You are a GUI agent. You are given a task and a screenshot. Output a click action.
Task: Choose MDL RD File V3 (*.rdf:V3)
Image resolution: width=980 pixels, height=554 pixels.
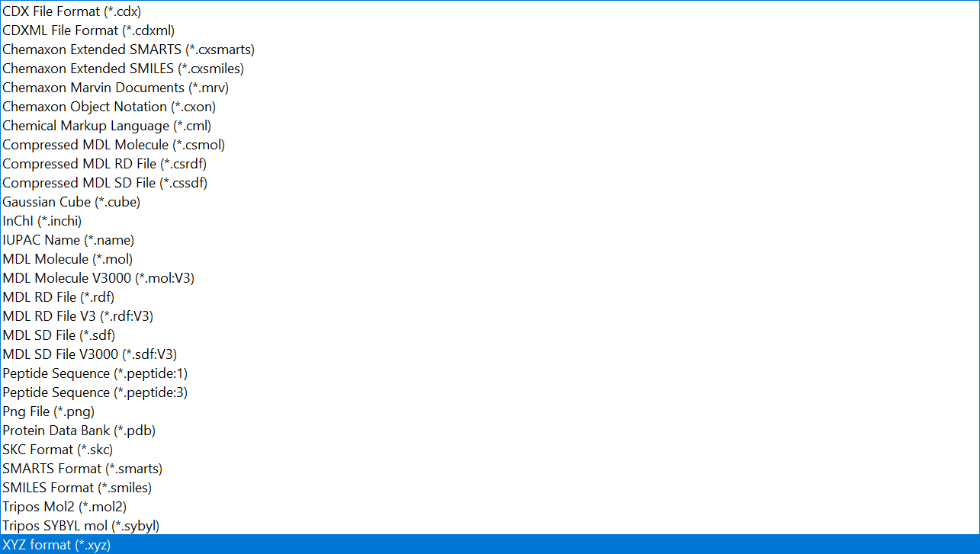pos(490,316)
